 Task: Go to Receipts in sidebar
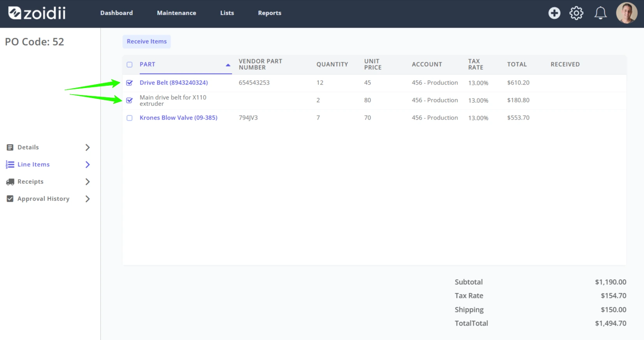click(30, 181)
